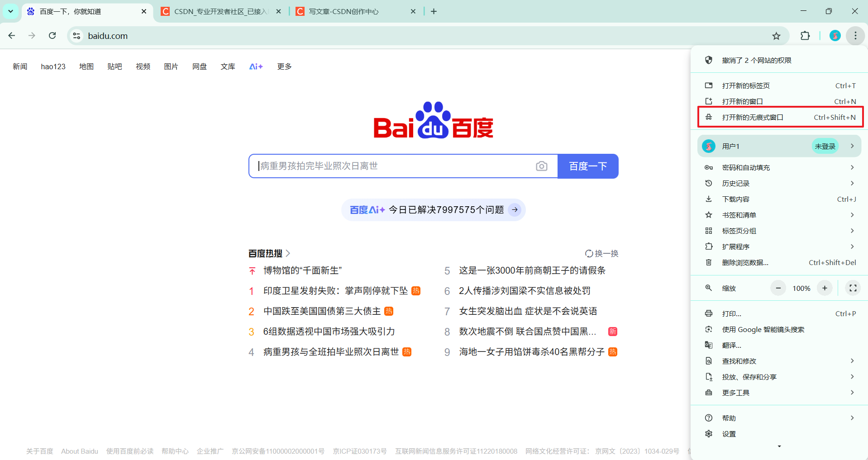This screenshot has height=460, width=868.
Task: Select 打印 menu item
Action: (778, 313)
